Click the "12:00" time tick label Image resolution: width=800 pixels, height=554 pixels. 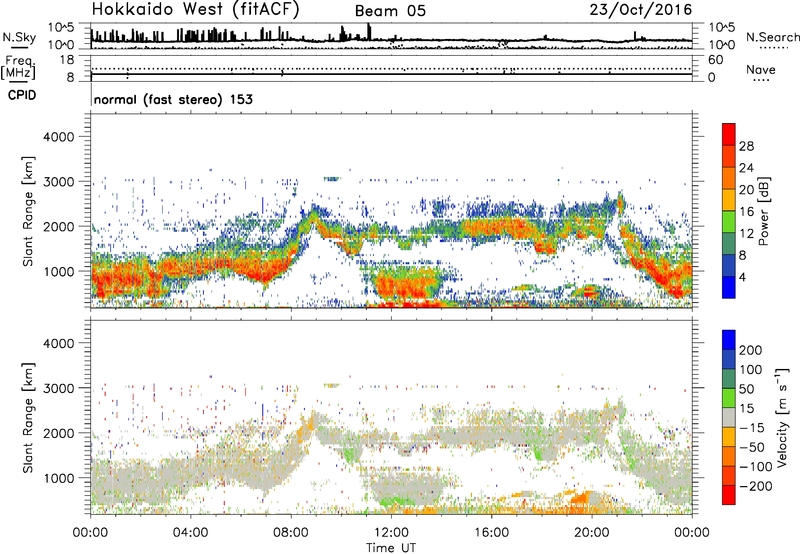(391, 533)
